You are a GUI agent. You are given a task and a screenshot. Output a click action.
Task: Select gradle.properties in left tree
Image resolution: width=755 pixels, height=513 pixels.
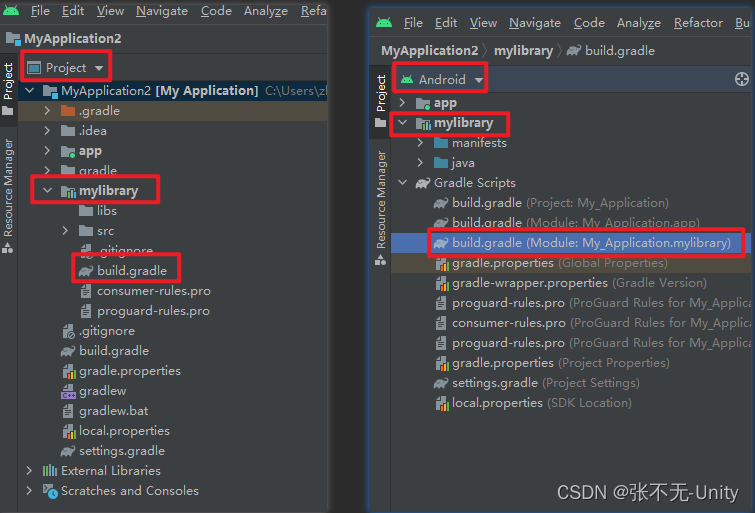[121, 371]
